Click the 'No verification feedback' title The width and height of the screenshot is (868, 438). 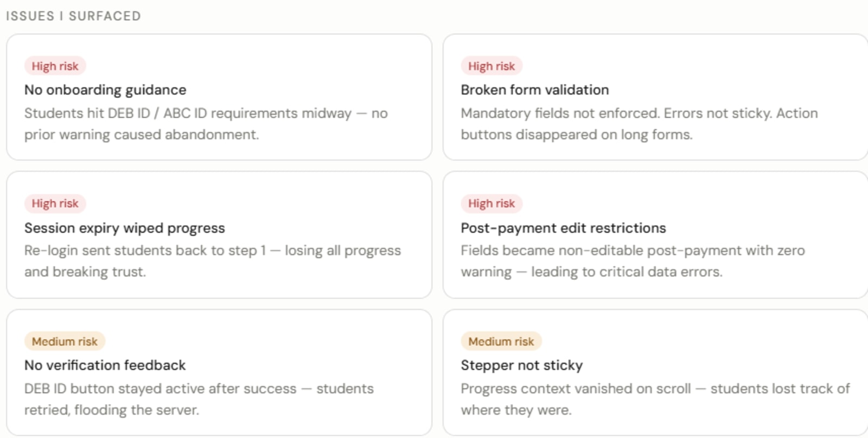[105, 365]
